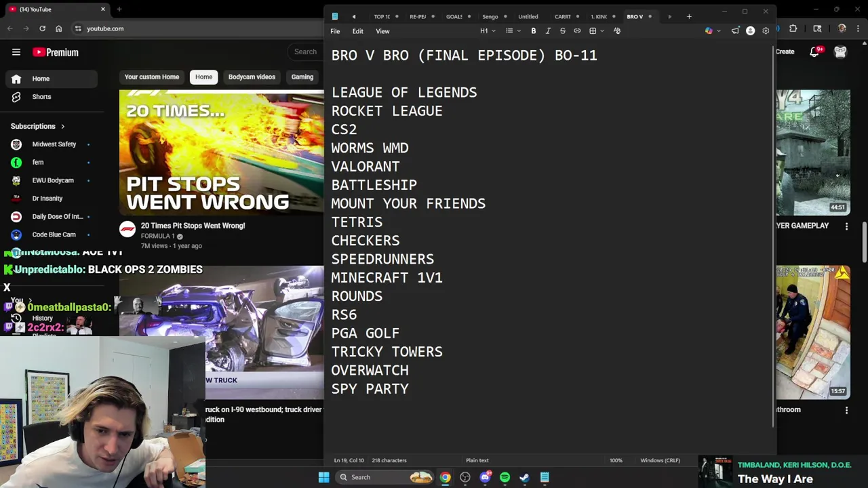This screenshot has width=868, height=488.
Task: Open the Copilot menu in Notepad
Action: point(712,31)
